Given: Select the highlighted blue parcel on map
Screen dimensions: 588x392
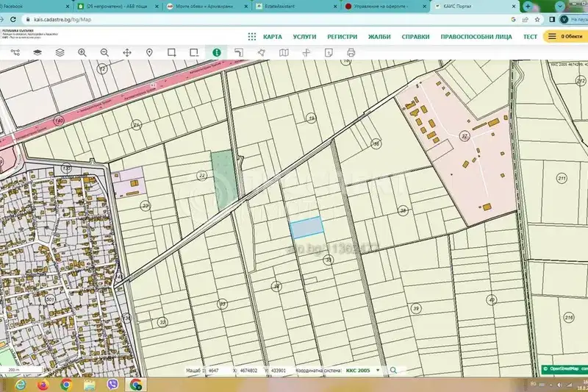Looking at the screenshot, I should tap(306, 227).
